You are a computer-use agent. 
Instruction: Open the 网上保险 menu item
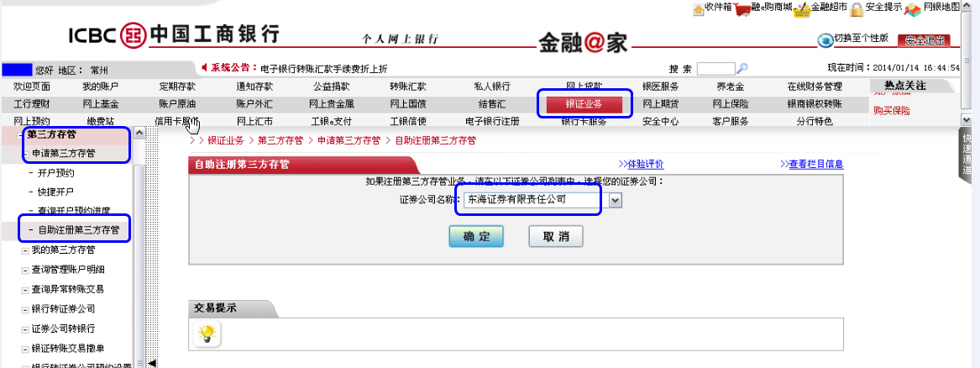point(730,103)
